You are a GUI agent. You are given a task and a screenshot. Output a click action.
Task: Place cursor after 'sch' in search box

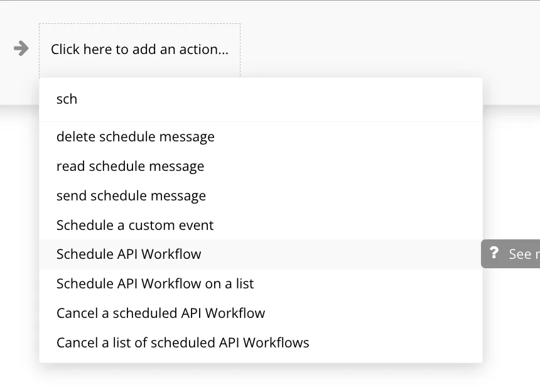tap(79, 99)
